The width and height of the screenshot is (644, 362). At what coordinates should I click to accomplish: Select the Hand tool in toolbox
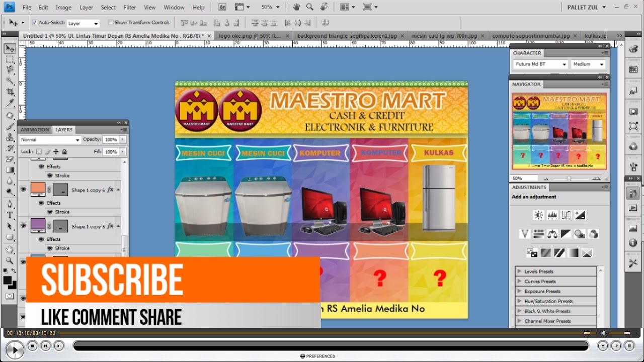(10, 249)
